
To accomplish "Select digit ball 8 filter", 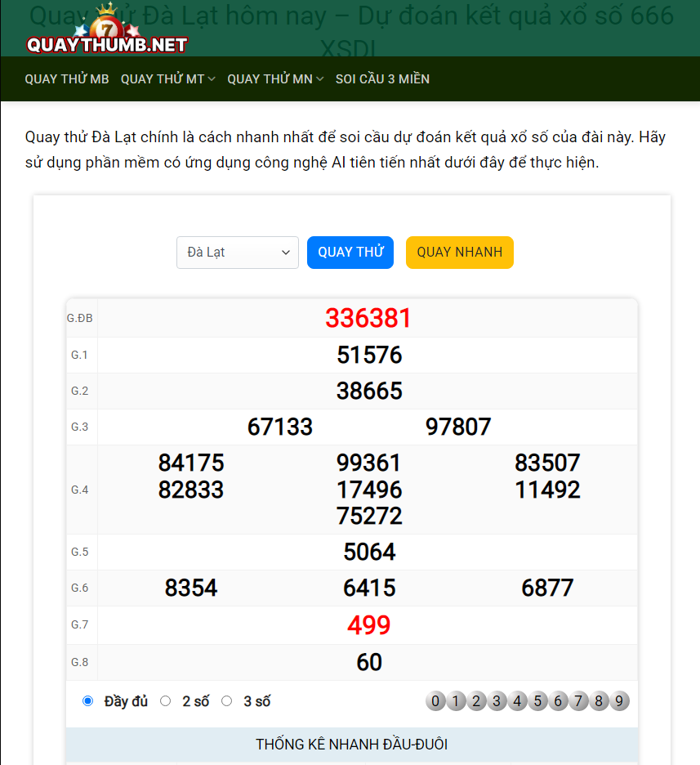I will [x=599, y=701].
